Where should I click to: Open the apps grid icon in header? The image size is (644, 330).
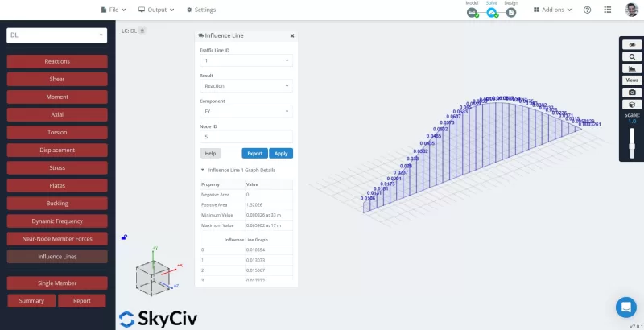[x=537, y=10]
